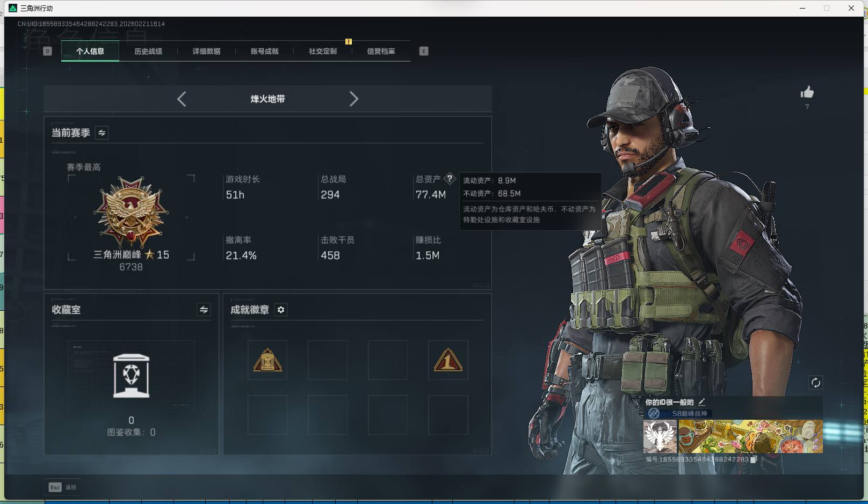Click the question mark beside 总资产

pyautogui.click(x=450, y=179)
